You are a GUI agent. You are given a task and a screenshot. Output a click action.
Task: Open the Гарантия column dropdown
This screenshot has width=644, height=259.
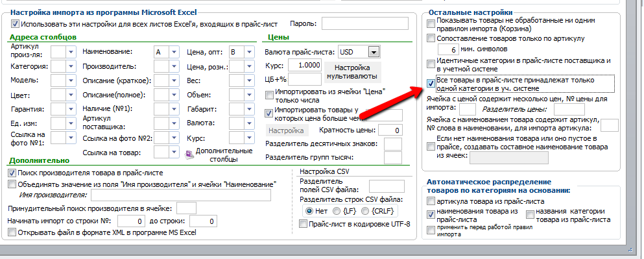point(71,110)
